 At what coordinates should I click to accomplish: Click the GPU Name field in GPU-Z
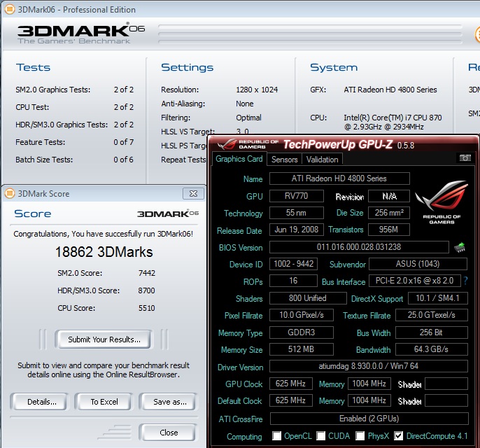click(339, 178)
